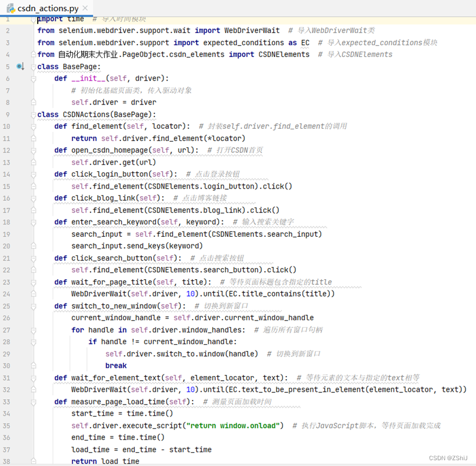Image resolution: width=476 pixels, height=466 pixels.
Task: Fold the switch_to_new_window method
Action: coord(34,306)
